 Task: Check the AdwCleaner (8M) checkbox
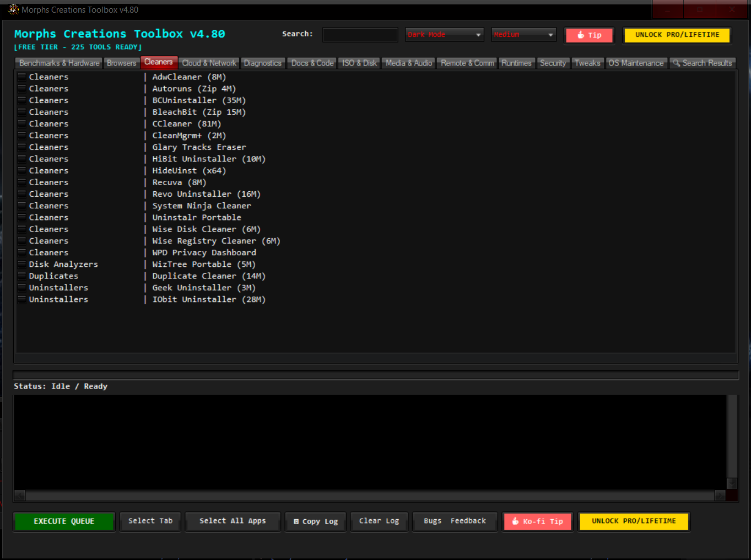[x=22, y=77]
